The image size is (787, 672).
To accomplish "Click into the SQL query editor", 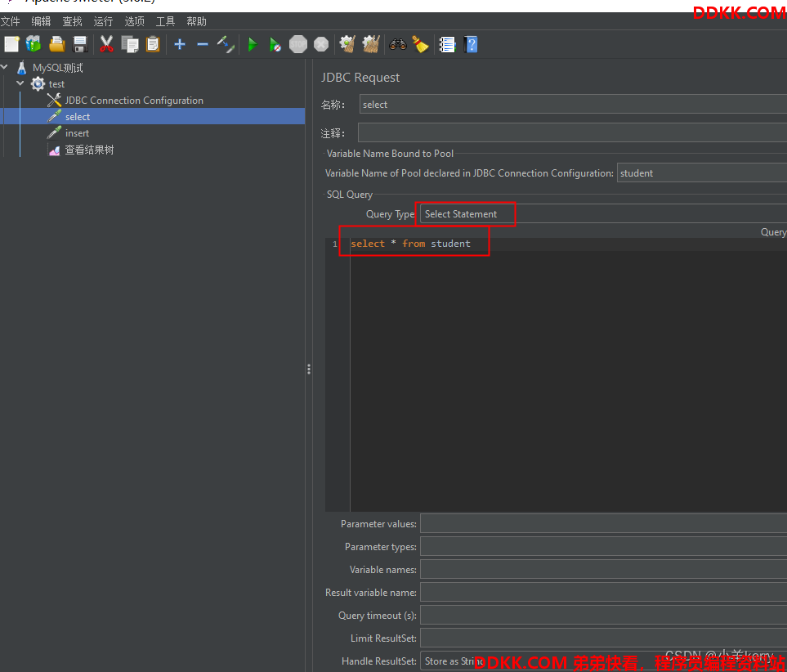I will pos(568,374).
